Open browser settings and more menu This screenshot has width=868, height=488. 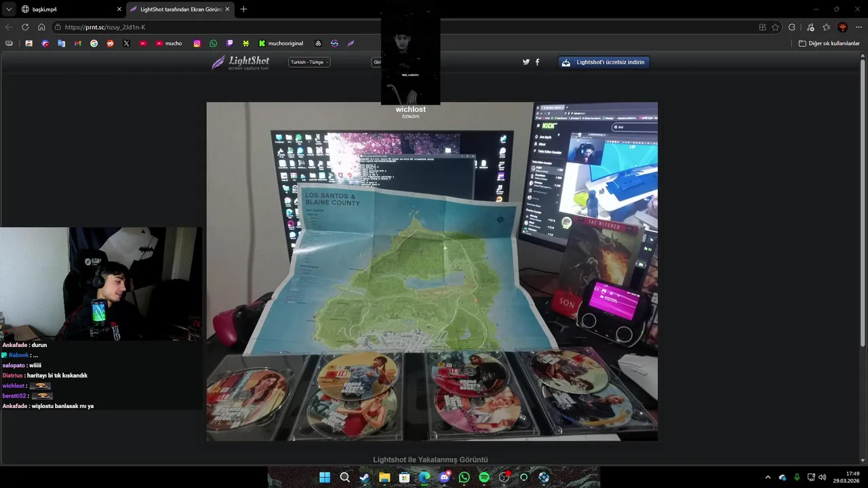pyautogui.click(x=859, y=27)
